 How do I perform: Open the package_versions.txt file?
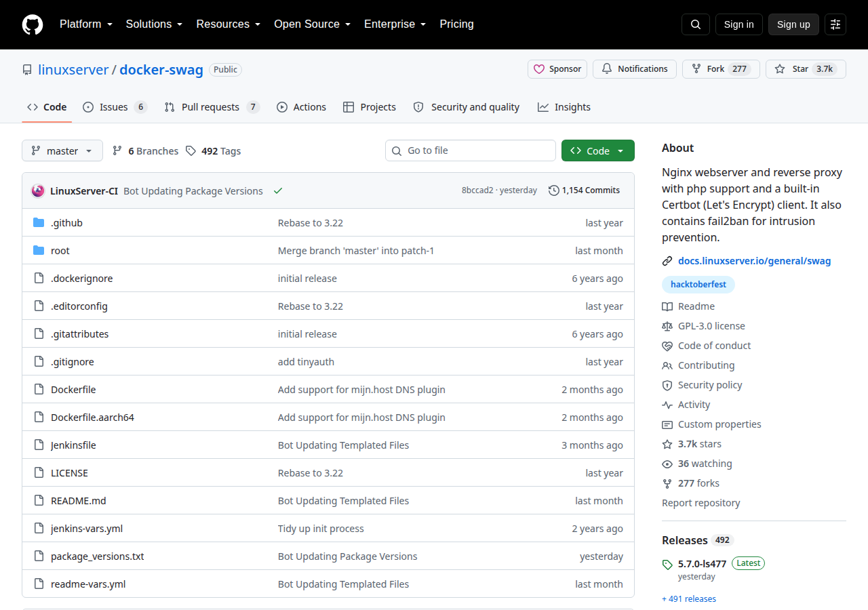click(98, 556)
